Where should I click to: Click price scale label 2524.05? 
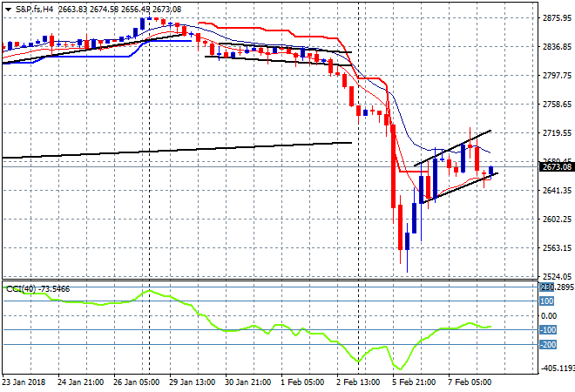557,276
